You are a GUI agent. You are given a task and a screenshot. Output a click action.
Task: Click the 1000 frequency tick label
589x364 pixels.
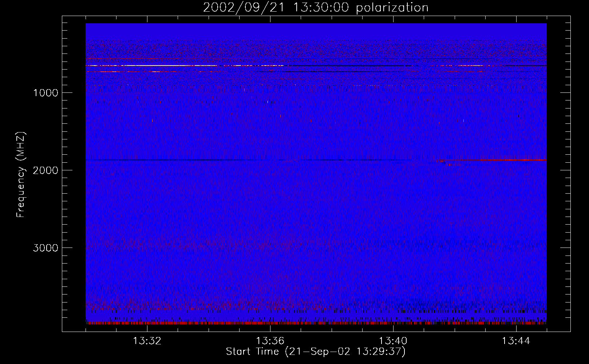[46, 93]
